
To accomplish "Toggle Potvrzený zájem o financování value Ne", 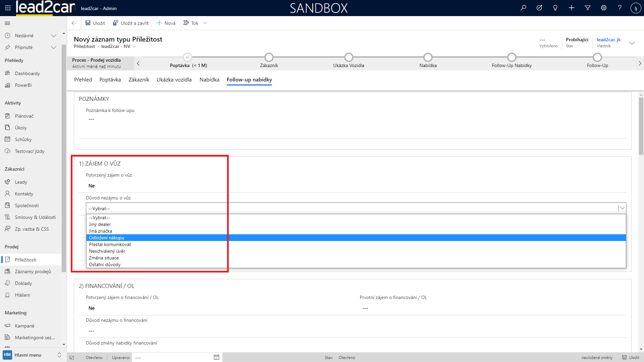I will (92, 308).
